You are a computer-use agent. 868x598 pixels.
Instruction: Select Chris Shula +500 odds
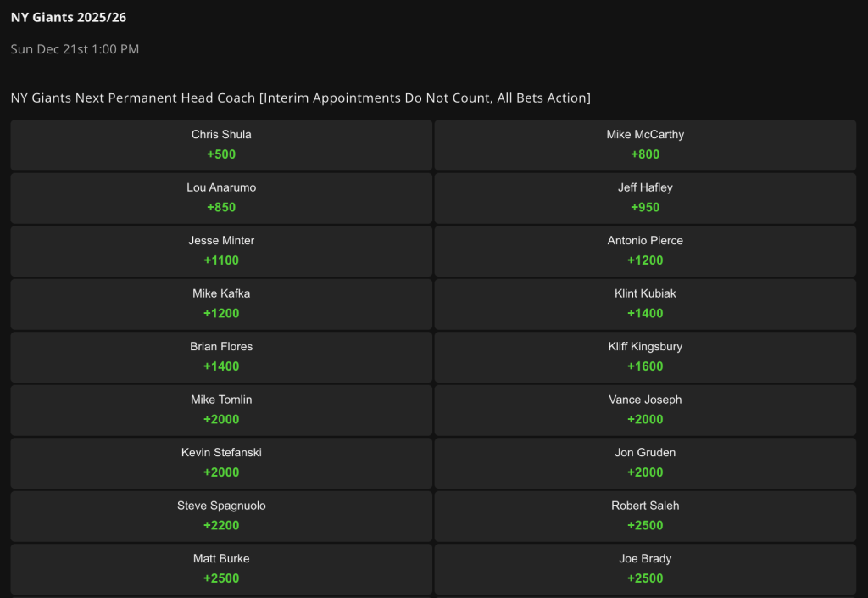(x=221, y=145)
